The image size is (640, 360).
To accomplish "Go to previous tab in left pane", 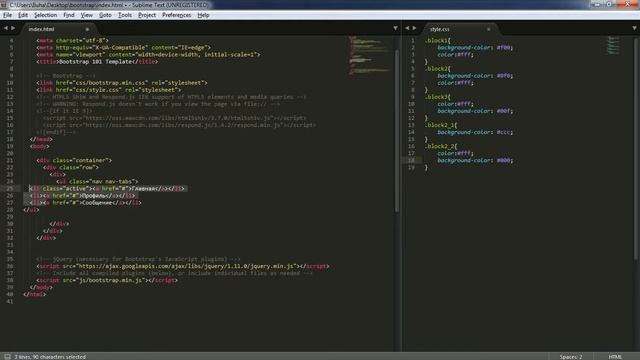I will tap(6, 28).
